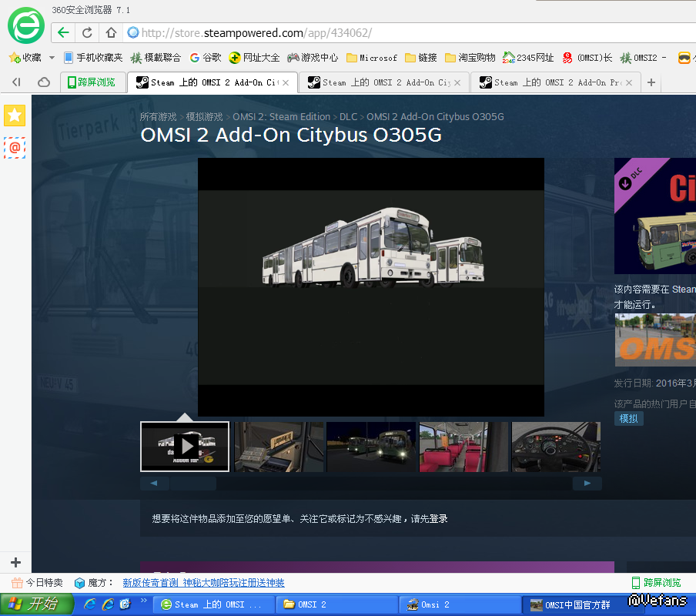Open the DLC breadcrumb link
Screen dimensions: 696x616
349,117
